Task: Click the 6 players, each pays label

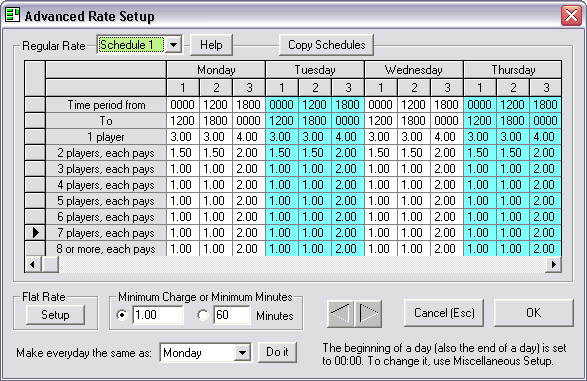Action: click(106, 217)
